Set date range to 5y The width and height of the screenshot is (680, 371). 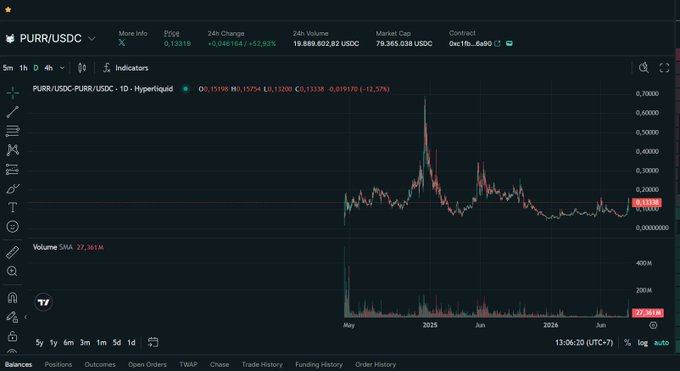39,343
